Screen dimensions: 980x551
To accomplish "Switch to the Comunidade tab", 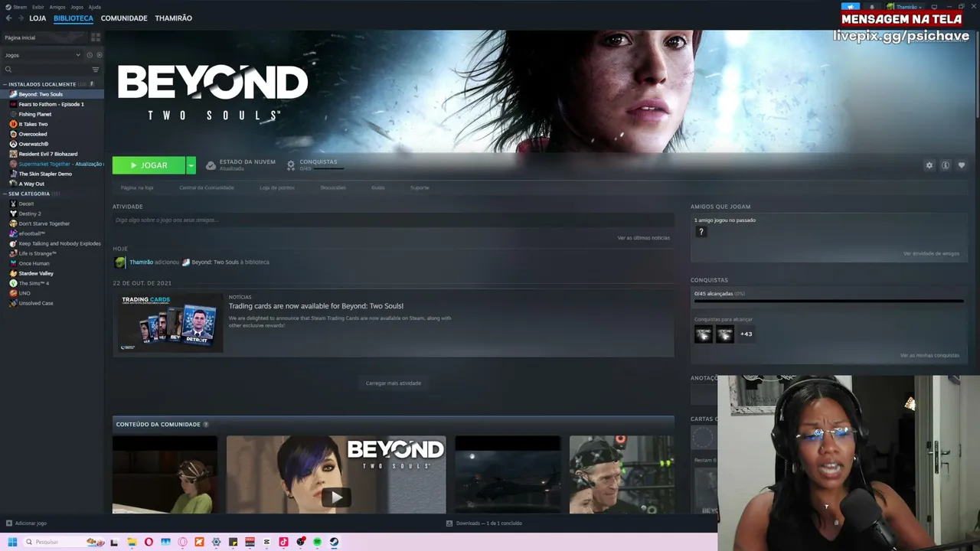I will pyautogui.click(x=124, y=18).
